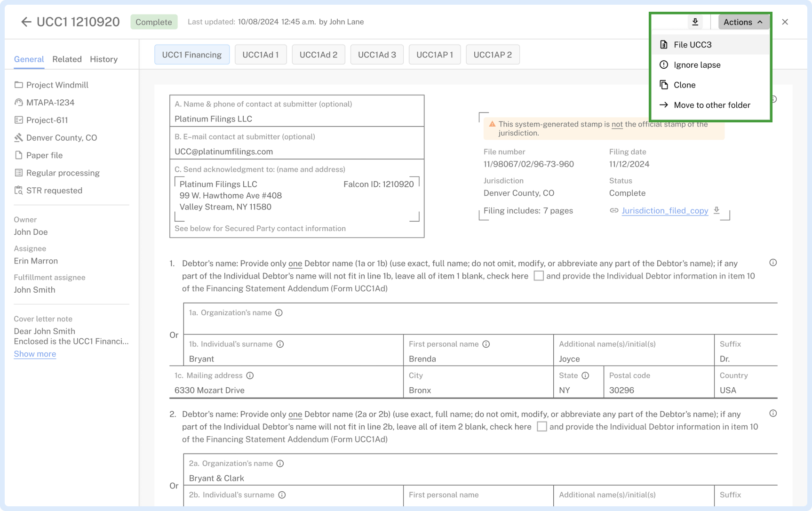This screenshot has height=511, width=812.
Task: Click Show more under cover letter note
Action: click(x=35, y=354)
